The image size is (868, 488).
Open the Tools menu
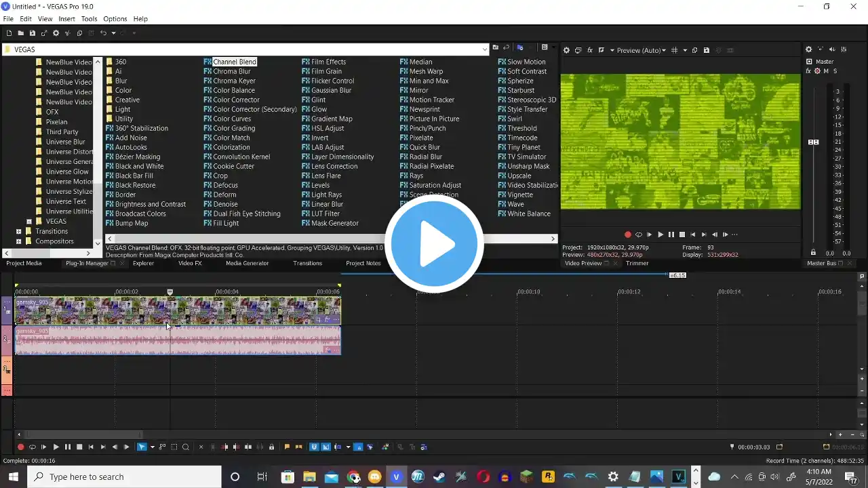(89, 19)
